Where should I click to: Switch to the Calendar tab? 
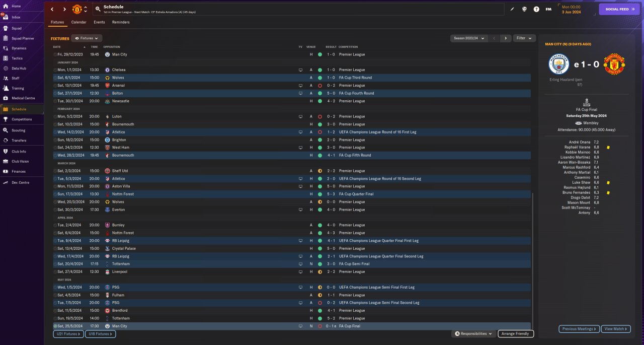tap(78, 22)
